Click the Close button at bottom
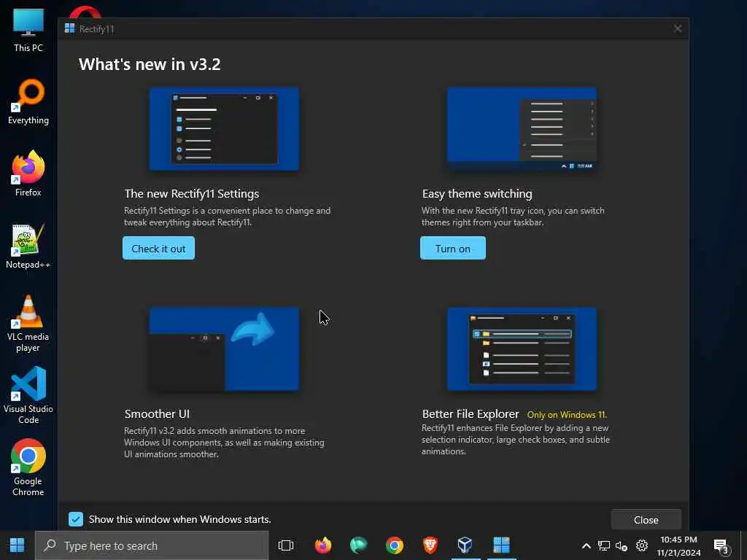The image size is (747, 560). pos(646,519)
